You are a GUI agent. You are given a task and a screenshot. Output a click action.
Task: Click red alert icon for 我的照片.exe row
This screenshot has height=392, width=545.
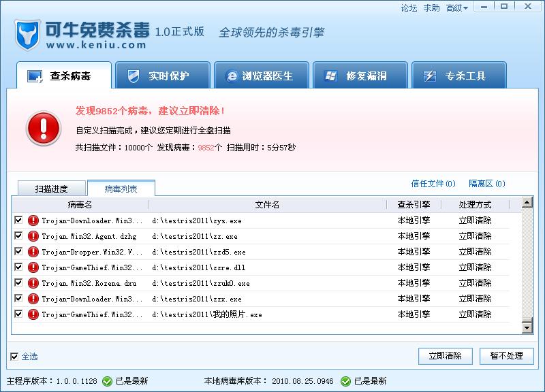pos(33,314)
